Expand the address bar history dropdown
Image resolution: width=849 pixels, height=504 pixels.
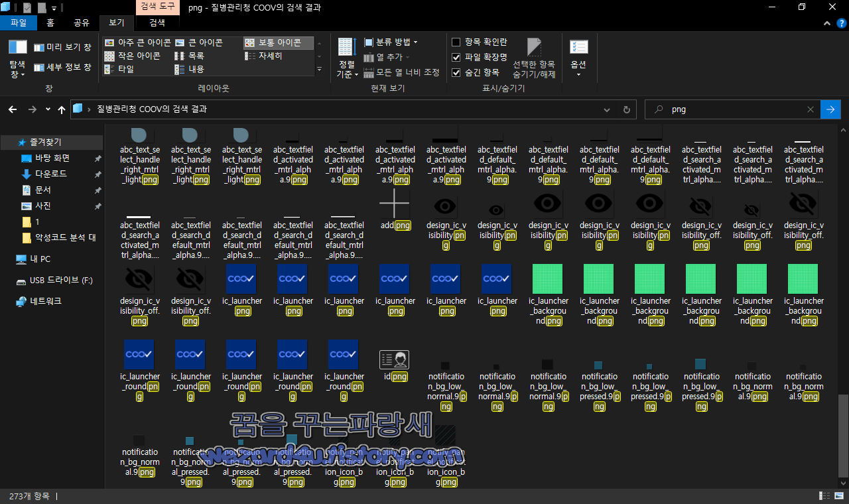pos(607,109)
